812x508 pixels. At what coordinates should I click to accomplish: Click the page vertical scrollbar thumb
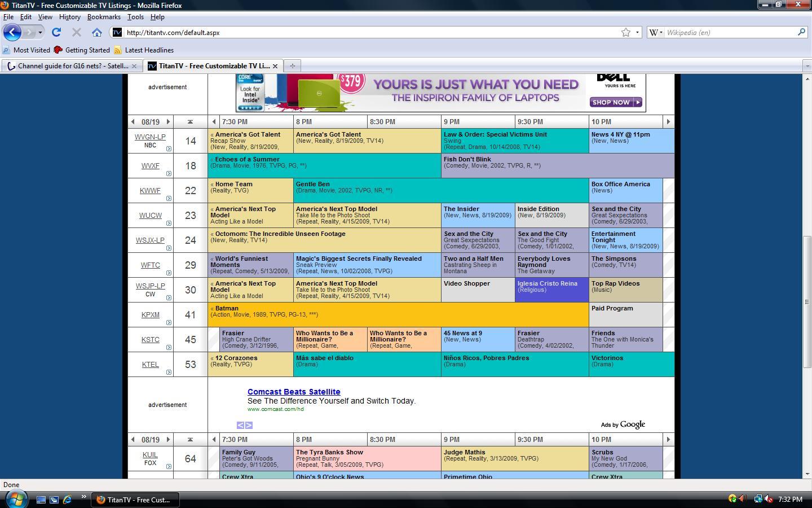pos(807,302)
